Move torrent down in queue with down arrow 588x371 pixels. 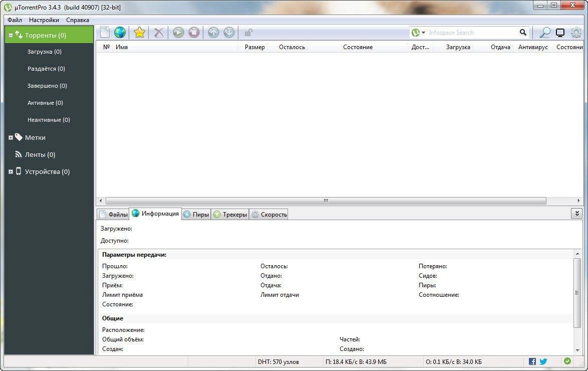click(x=229, y=32)
